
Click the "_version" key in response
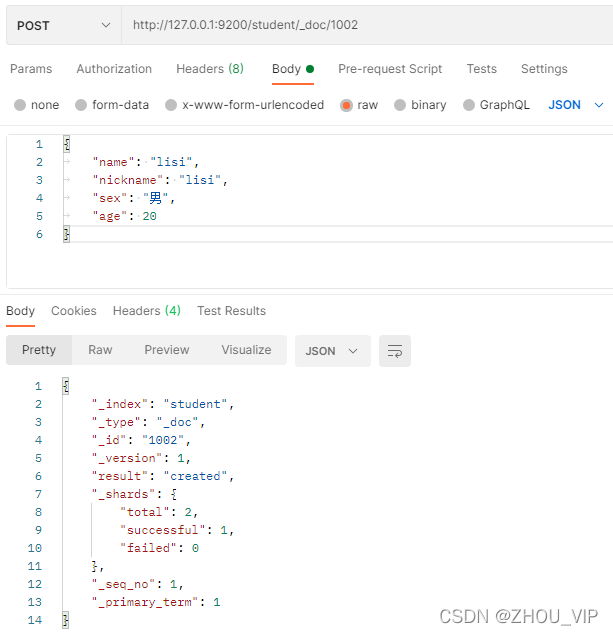click(127, 458)
